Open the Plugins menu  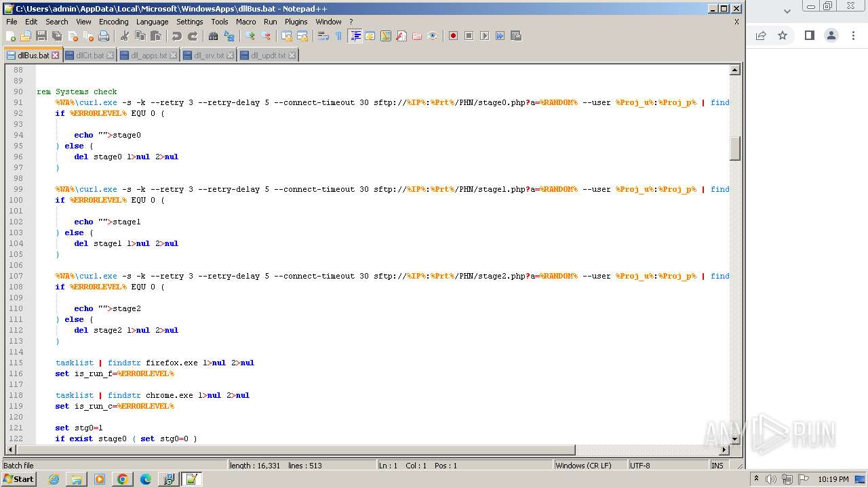pyautogui.click(x=296, y=22)
